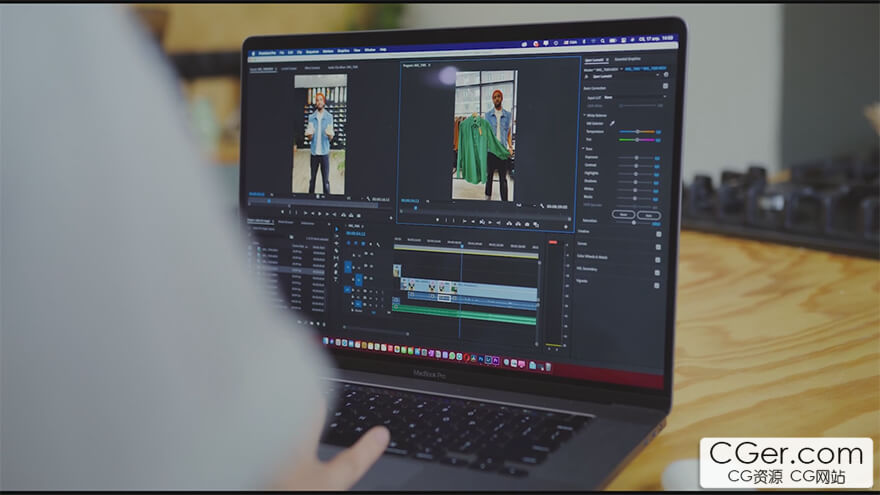
Task: Switch to Media Browser tab
Action: [x=285, y=222]
